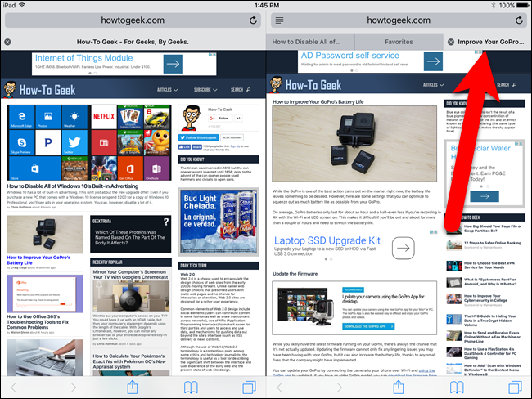Close the Improve Your GoPro tab
Screen dimensions: 532x399
[x=451, y=42]
